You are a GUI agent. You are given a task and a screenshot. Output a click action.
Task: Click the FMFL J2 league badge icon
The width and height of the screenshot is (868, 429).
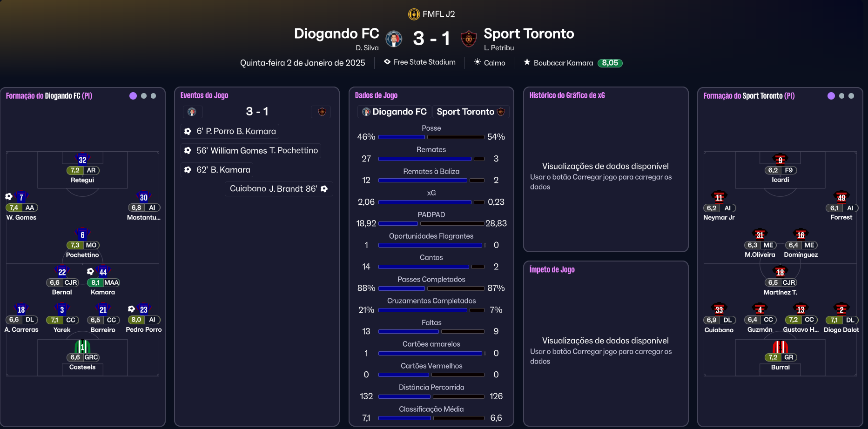click(x=414, y=14)
